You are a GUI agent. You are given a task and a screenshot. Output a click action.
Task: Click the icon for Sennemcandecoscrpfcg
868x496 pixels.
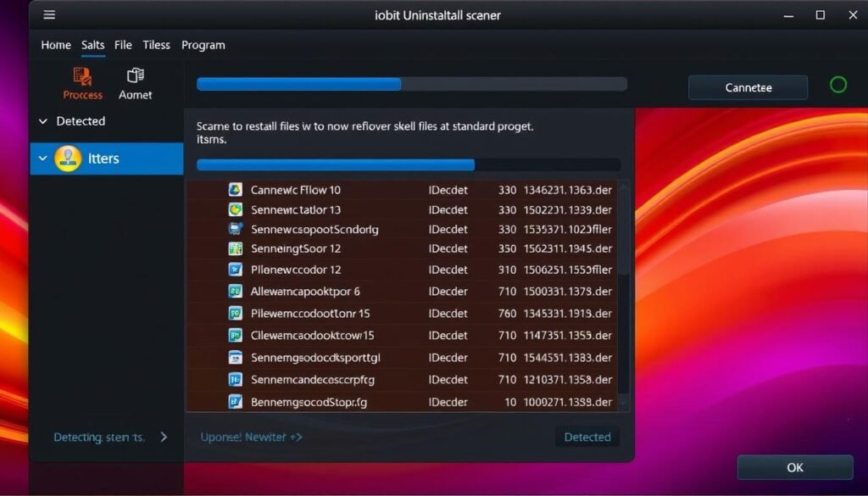[236, 380]
